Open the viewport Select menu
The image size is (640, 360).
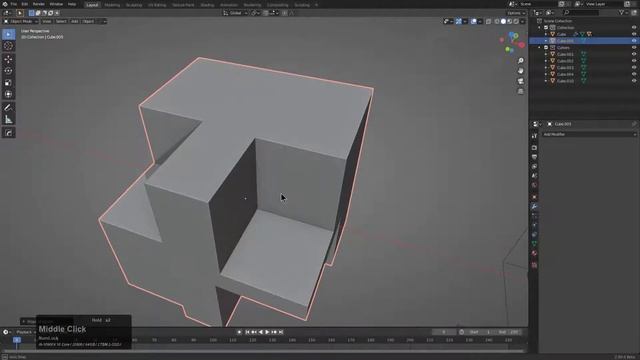point(61,21)
